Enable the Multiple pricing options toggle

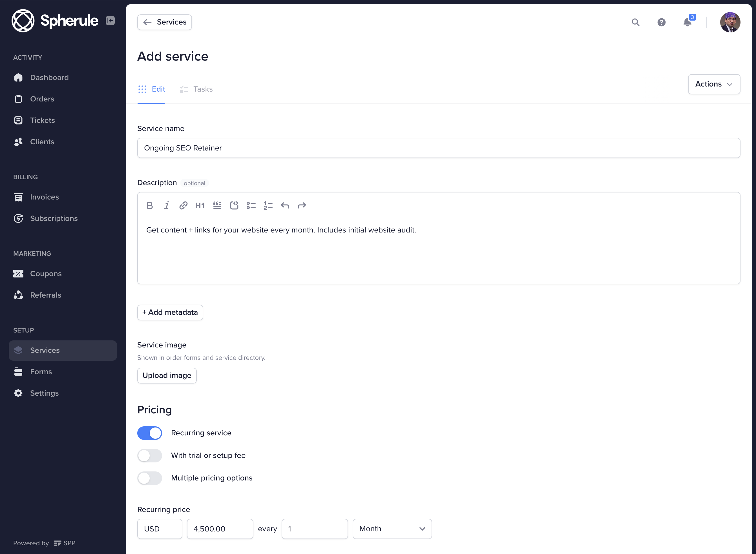click(x=150, y=477)
